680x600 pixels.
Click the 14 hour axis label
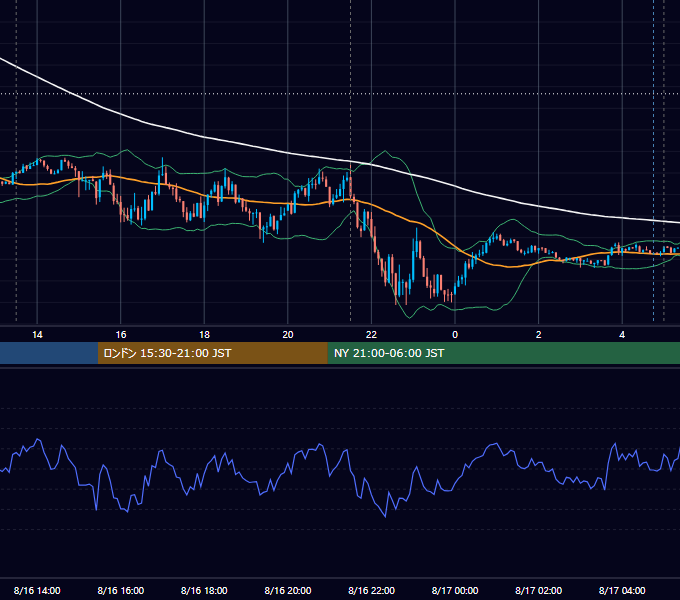point(37,335)
